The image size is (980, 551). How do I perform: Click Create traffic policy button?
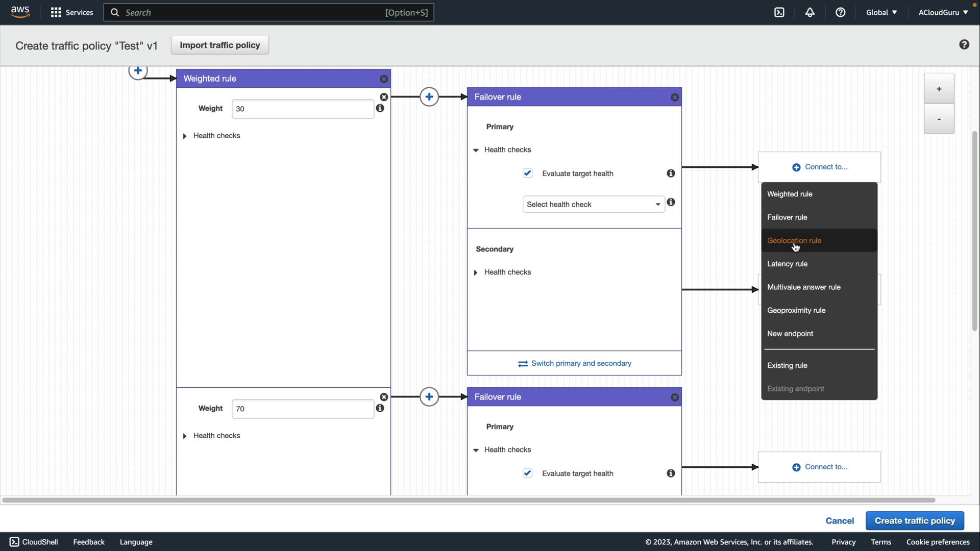pos(914,520)
